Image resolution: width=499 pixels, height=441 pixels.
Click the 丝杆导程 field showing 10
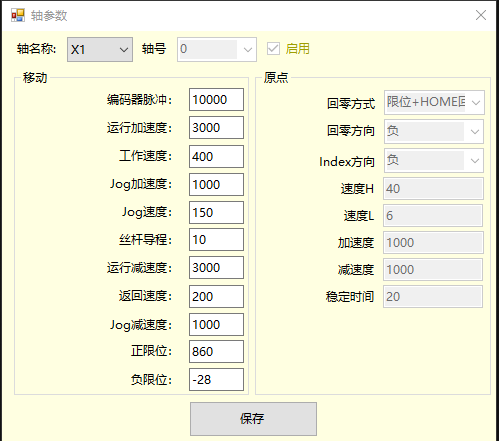click(216, 240)
